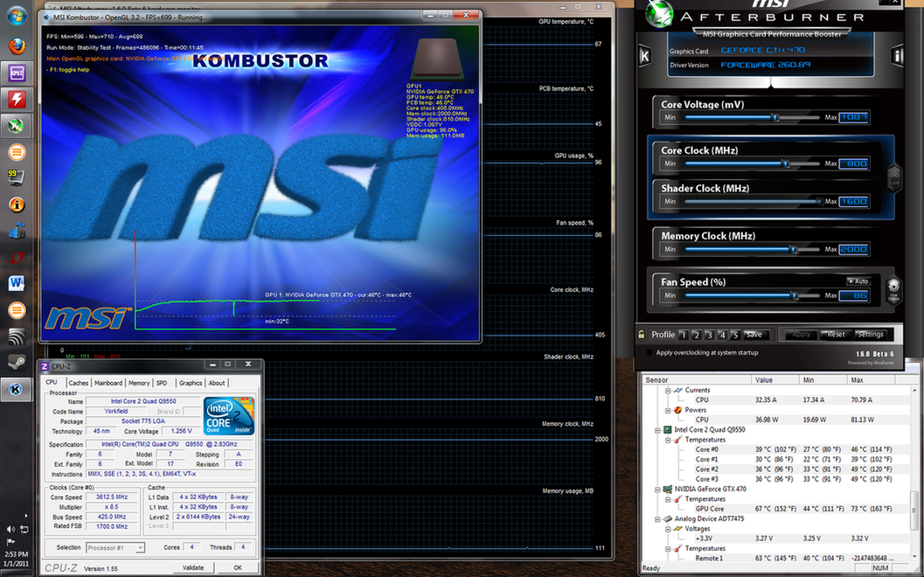Screen dimensions: 924x577
Task: Adjust the Core Voltage slider handle
Action: point(775,117)
